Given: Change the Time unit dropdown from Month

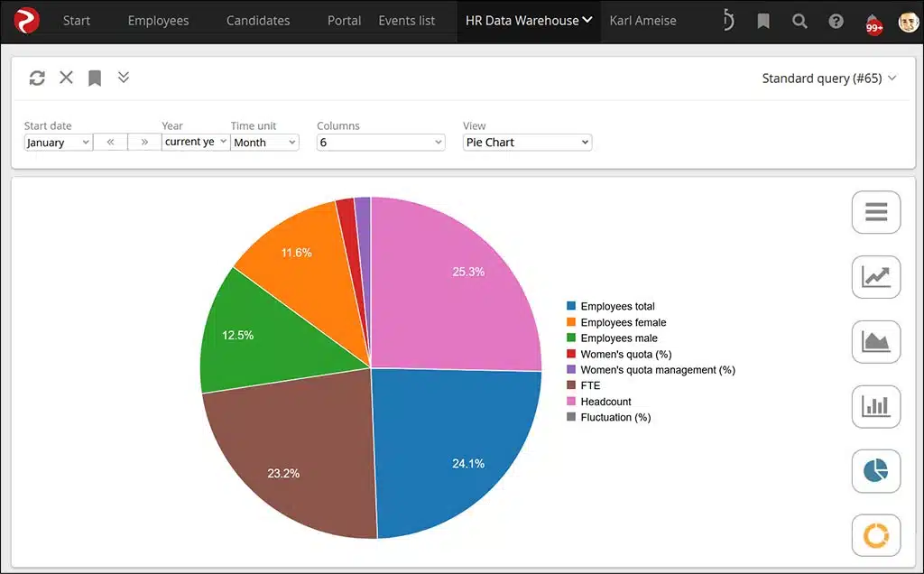Looking at the screenshot, I should (264, 142).
